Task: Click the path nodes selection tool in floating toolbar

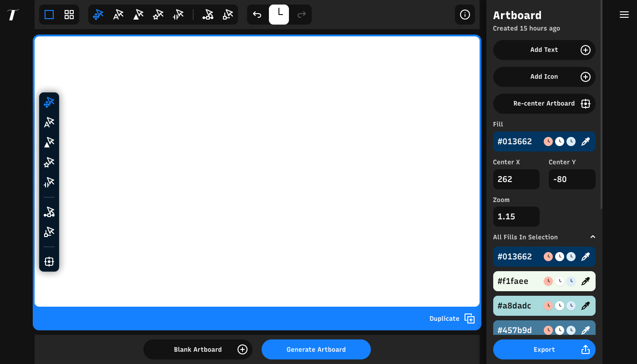Action: [x=49, y=212]
